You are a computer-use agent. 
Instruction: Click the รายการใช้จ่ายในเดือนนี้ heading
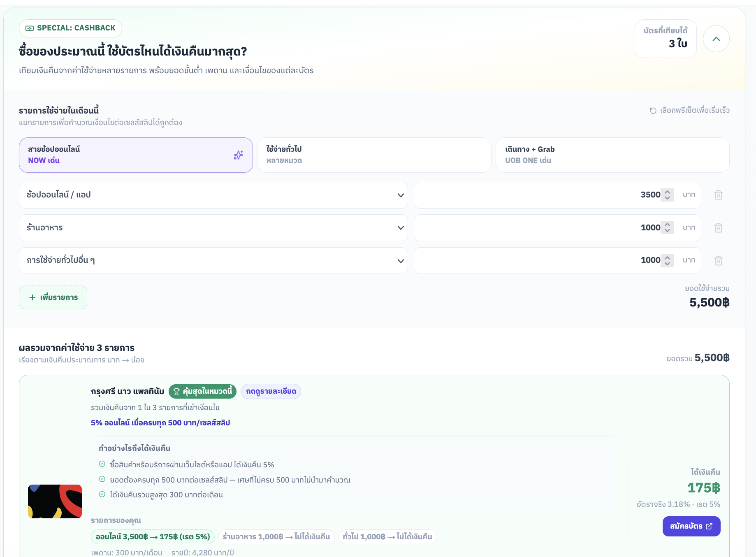(x=59, y=110)
